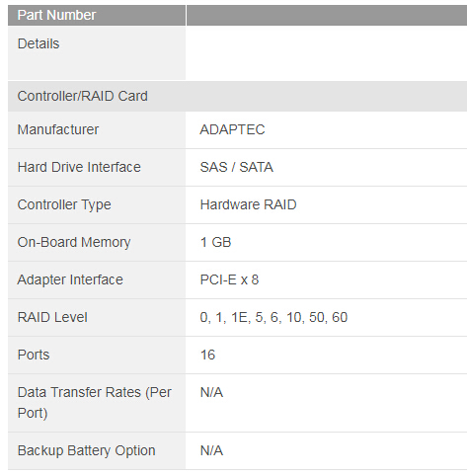Select the RAID Level label

point(52,317)
